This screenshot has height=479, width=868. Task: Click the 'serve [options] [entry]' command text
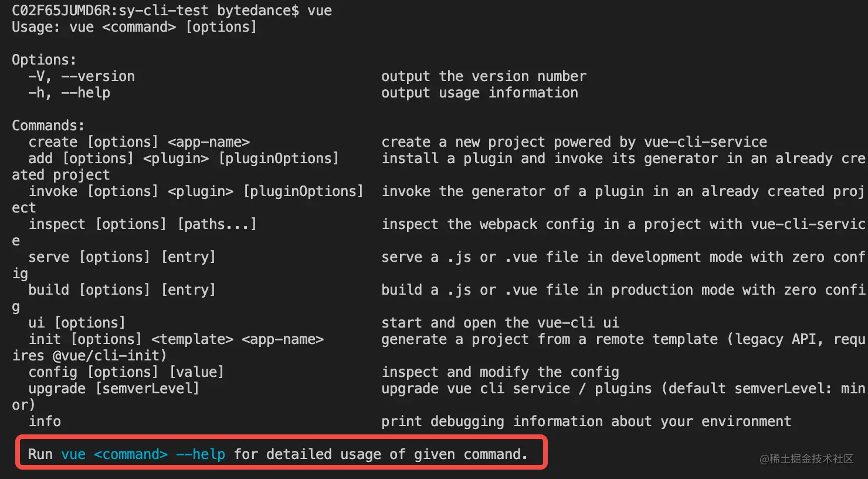pos(122,257)
